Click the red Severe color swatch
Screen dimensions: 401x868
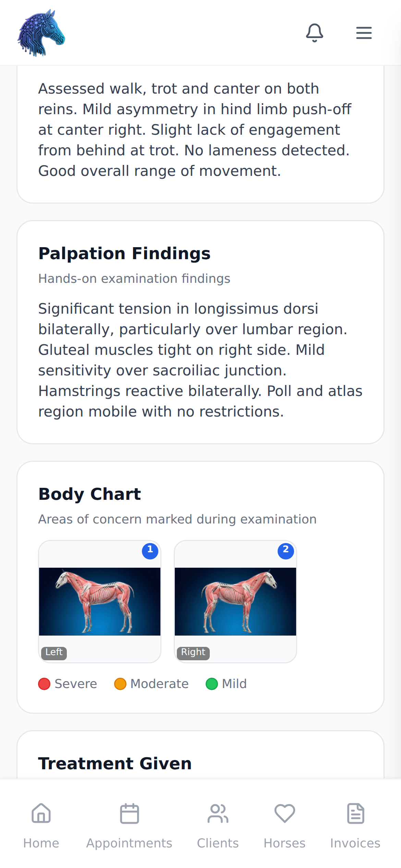click(x=45, y=684)
